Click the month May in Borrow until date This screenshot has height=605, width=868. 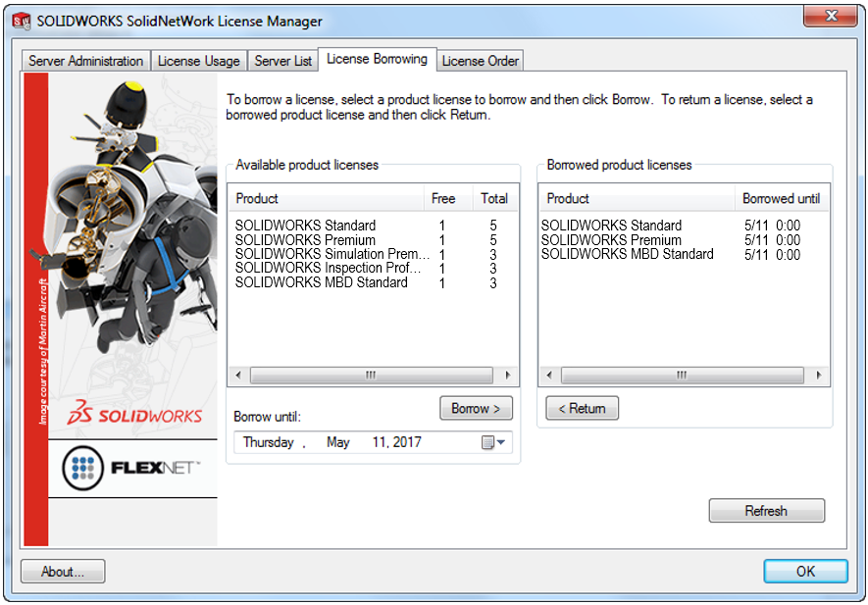click(337, 442)
